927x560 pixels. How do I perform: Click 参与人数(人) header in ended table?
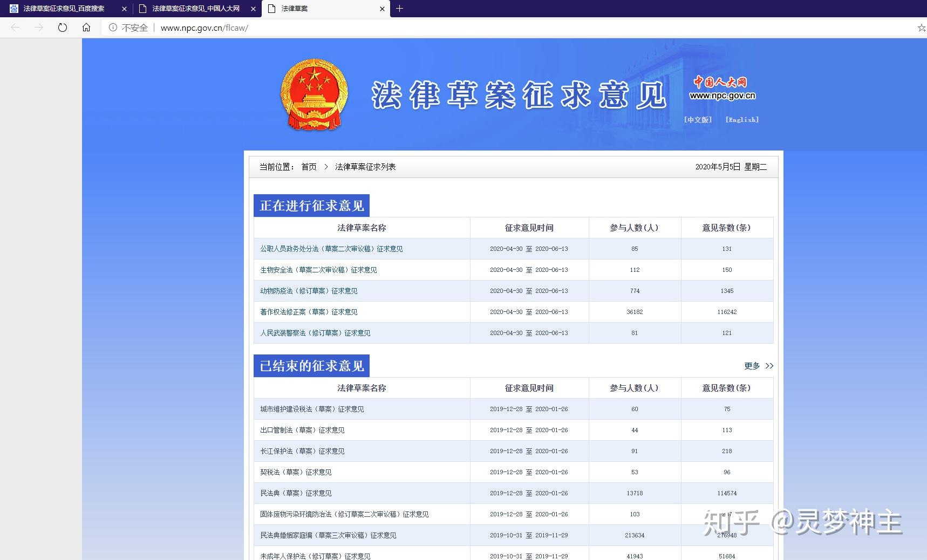pyautogui.click(x=635, y=388)
